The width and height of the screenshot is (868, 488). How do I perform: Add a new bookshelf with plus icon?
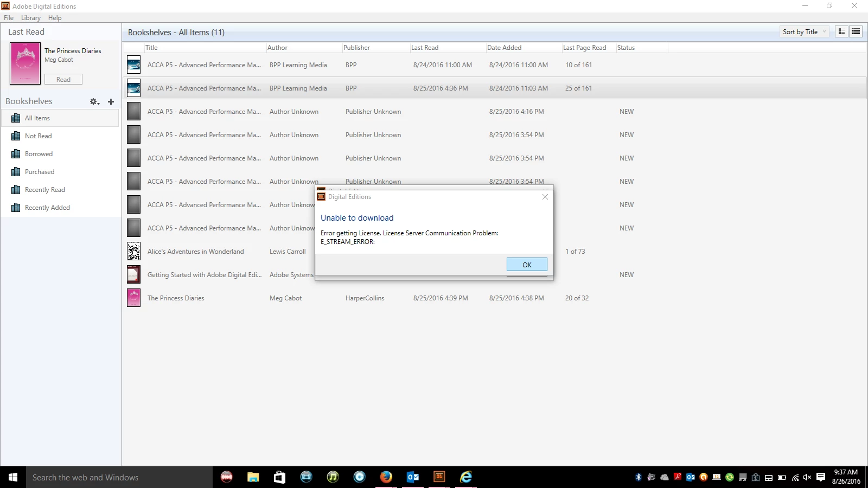pos(111,101)
